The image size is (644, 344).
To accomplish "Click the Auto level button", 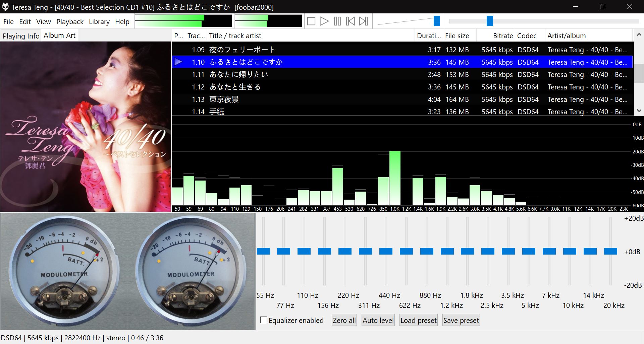I will (x=378, y=320).
